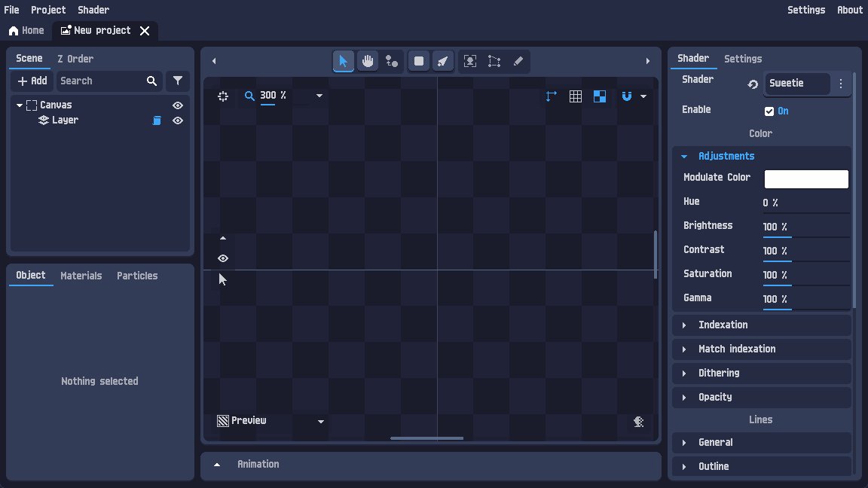Collapse right panel with the right arrow

[648, 62]
